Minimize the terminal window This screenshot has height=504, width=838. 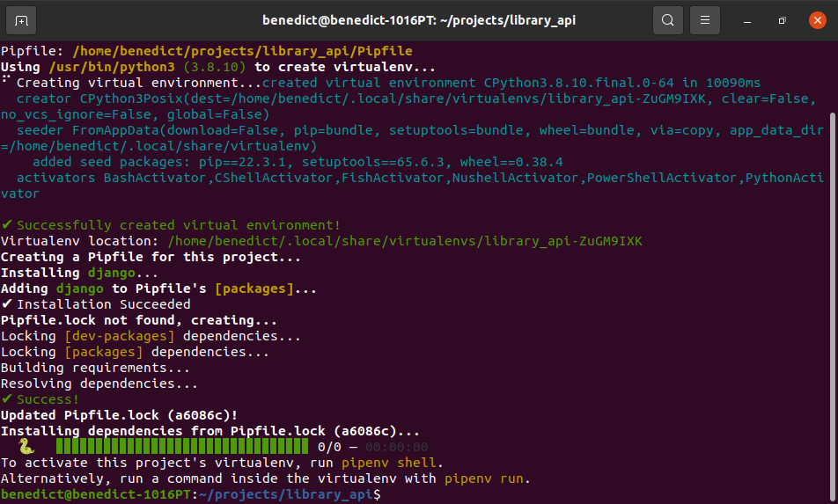pyautogui.click(x=747, y=21)
